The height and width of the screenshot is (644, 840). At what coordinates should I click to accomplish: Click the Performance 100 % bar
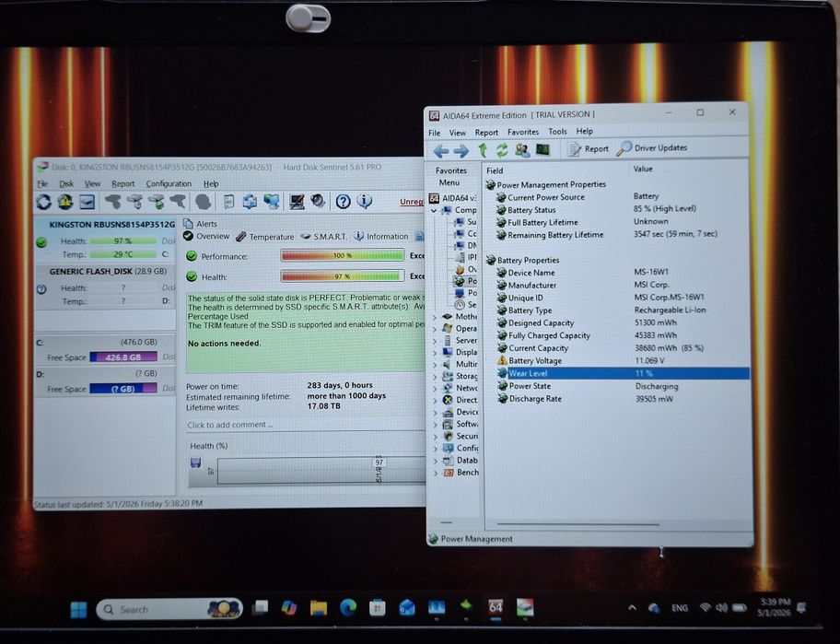343,255
